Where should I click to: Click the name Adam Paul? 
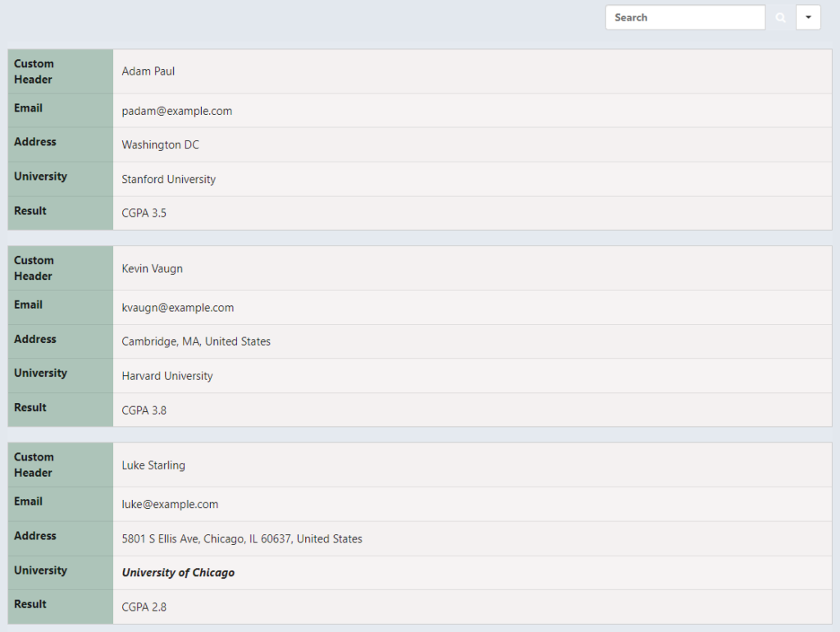(148, 71)
